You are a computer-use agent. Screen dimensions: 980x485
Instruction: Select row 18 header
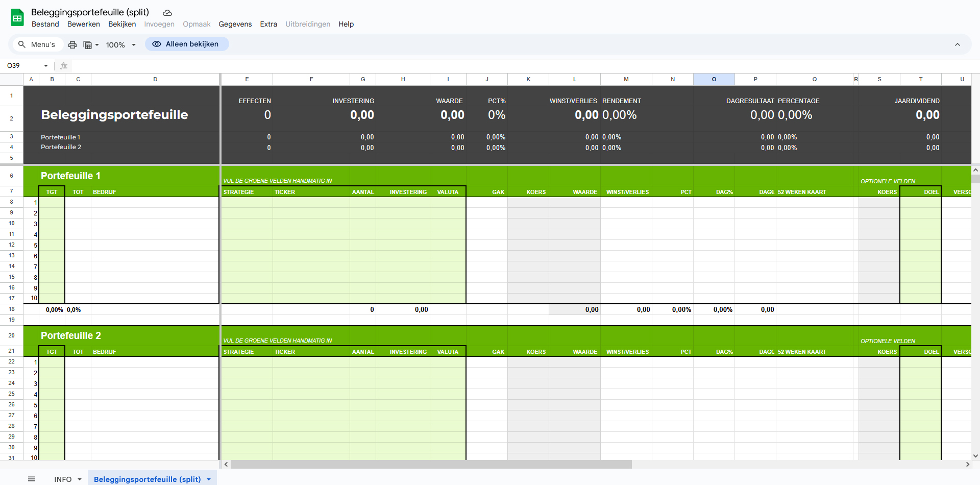[11, 309]
